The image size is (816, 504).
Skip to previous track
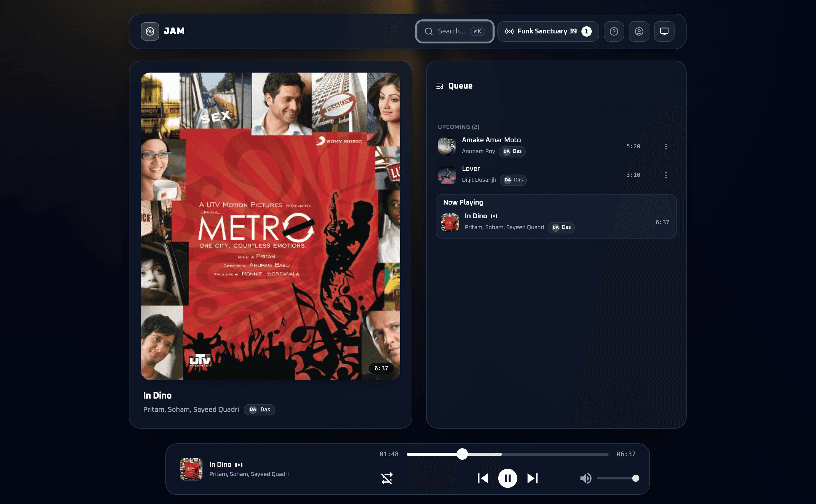[482, 478]
